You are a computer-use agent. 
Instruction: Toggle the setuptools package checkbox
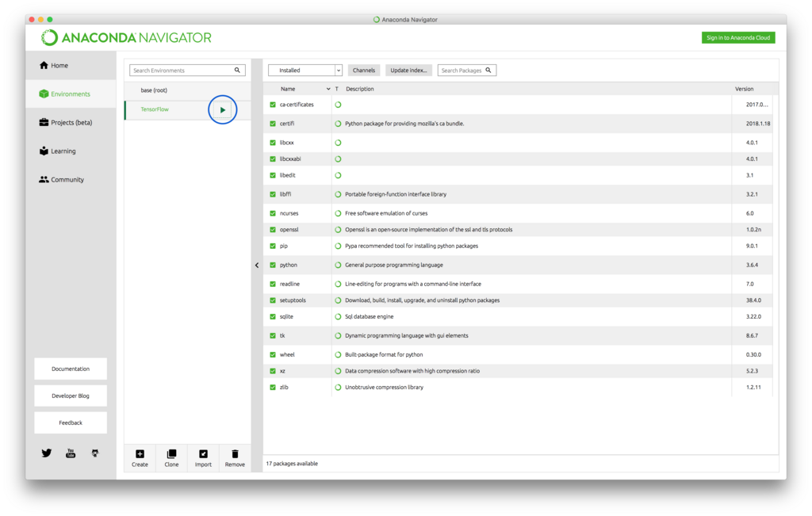click(x=273, y=300)
